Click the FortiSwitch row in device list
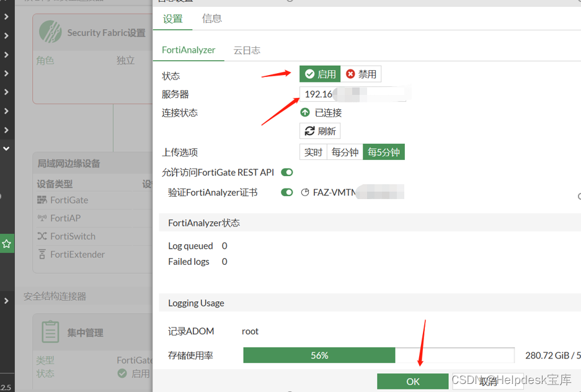Viewport: 581px width, 392px height. pos(94,236)
